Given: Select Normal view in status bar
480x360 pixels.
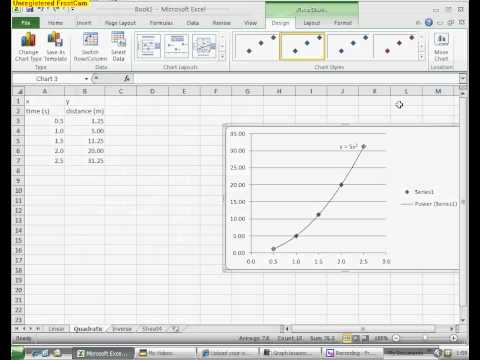Looking at the screenshot, I should (x=347, y=339).
